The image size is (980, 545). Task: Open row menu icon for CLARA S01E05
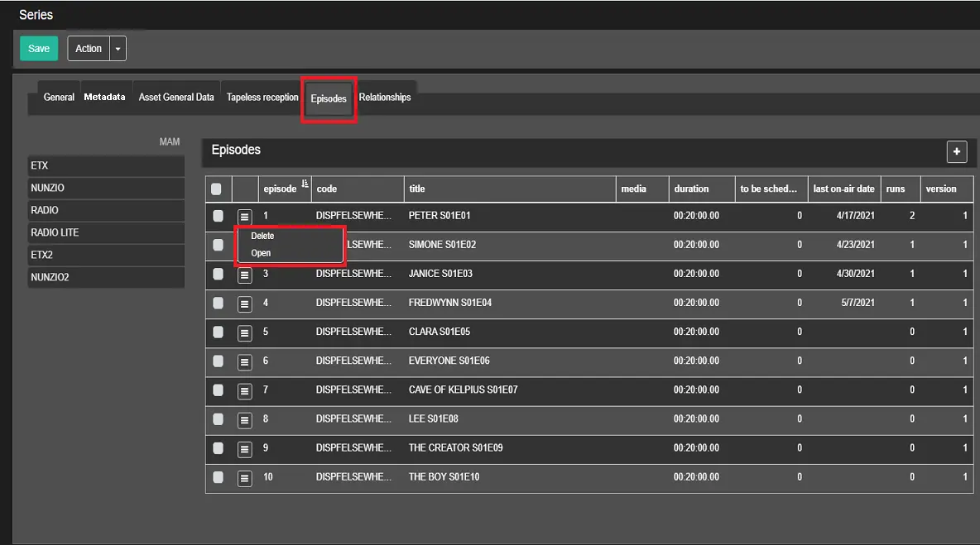244,332
